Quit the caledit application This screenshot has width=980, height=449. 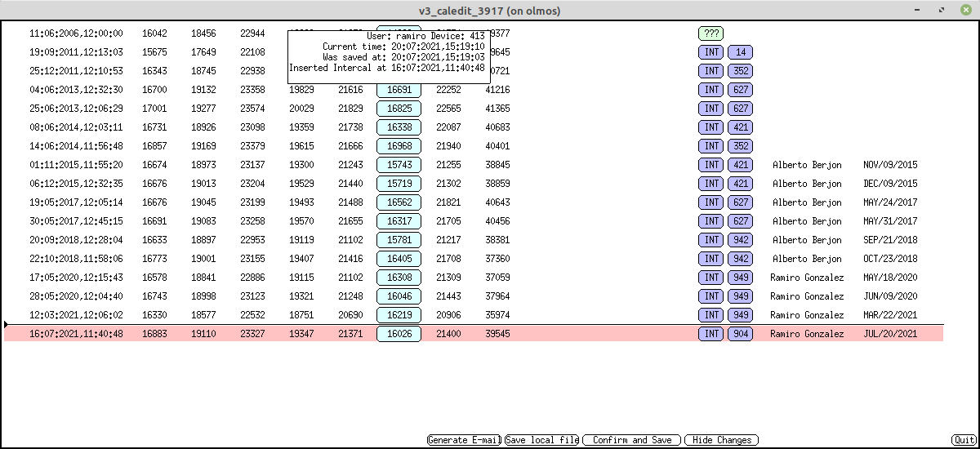(964, 440)
